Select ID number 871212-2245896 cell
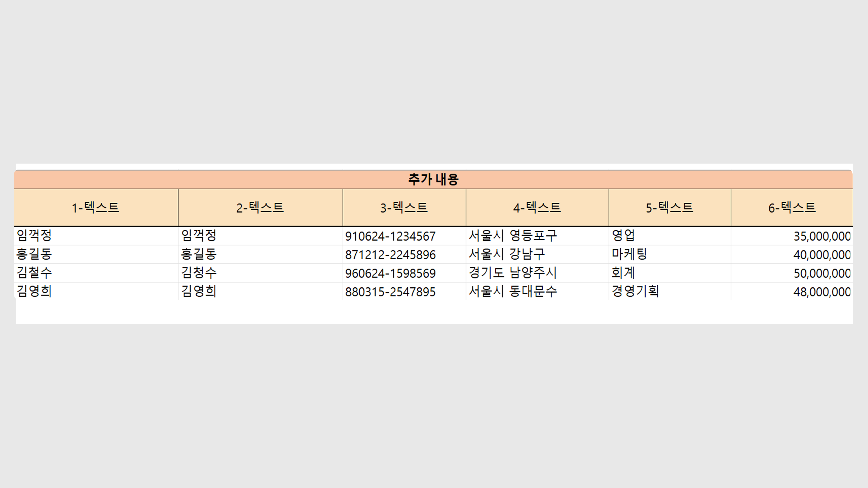The image size is (868, 488). 390,255
